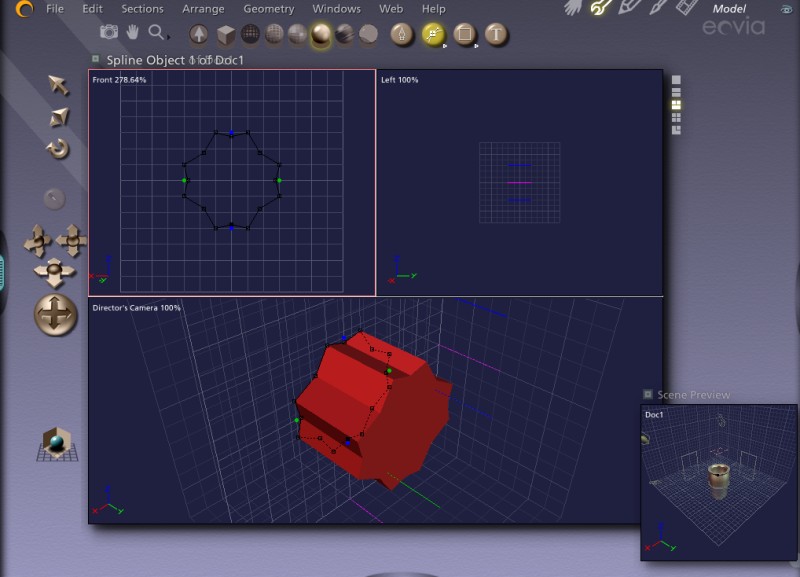Click the rotate tool in left toolbar
Viewport: 800px width, 577px height.
point(58,149)
